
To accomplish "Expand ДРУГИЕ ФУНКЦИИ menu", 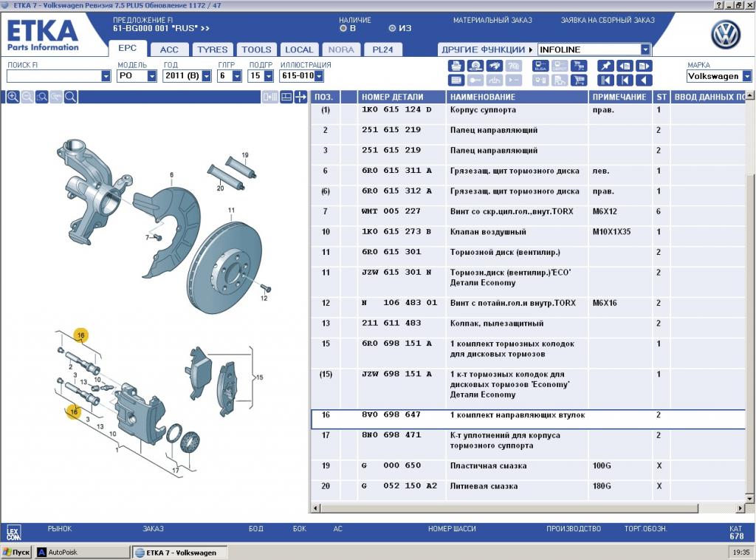I will pyautogui.click(x=487, y=49).
